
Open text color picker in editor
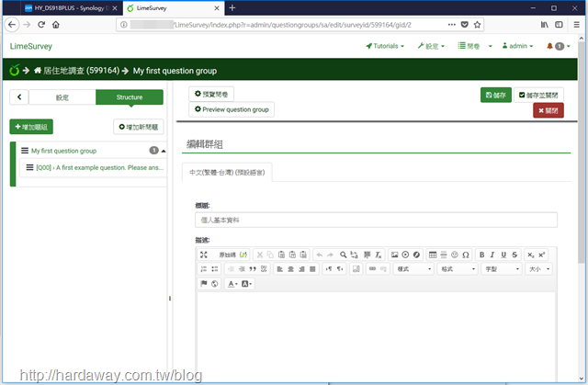coord(232,283)
